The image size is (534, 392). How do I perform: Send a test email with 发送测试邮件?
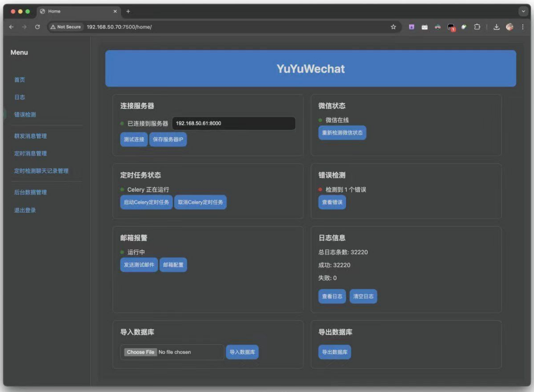coord(139,265)
